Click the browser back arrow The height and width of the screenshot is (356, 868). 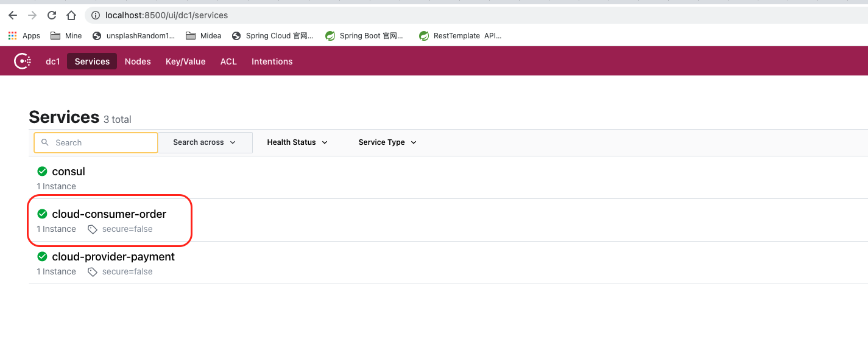pos(13,15)
